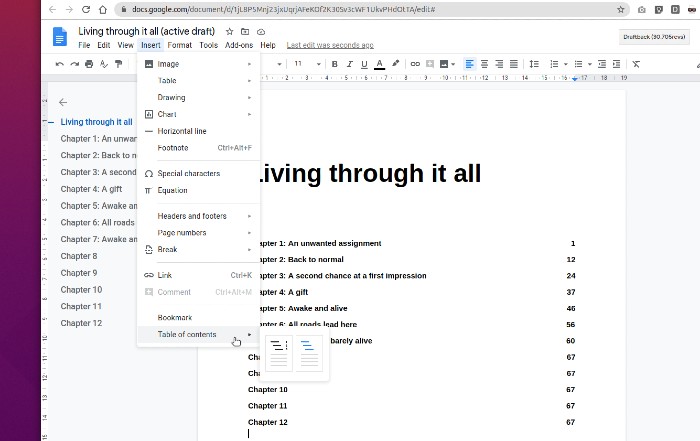Open the text color picker
Viewport: 700px width, 441px height.
pos(379,64)
